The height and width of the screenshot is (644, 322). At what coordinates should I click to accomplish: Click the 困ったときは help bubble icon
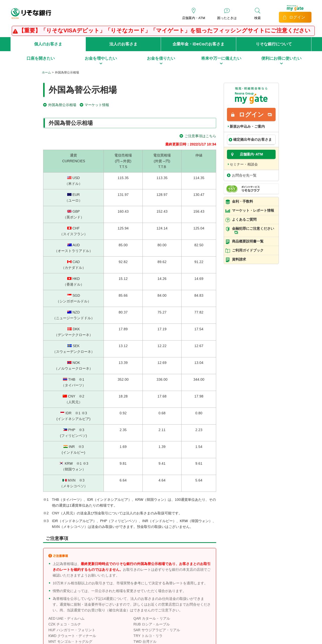227,11
